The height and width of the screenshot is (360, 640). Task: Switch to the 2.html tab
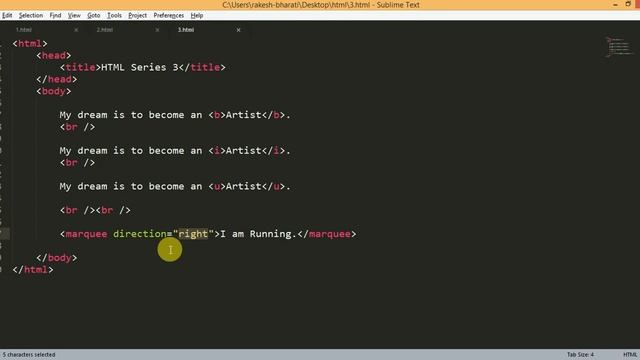tap(104, 30)
